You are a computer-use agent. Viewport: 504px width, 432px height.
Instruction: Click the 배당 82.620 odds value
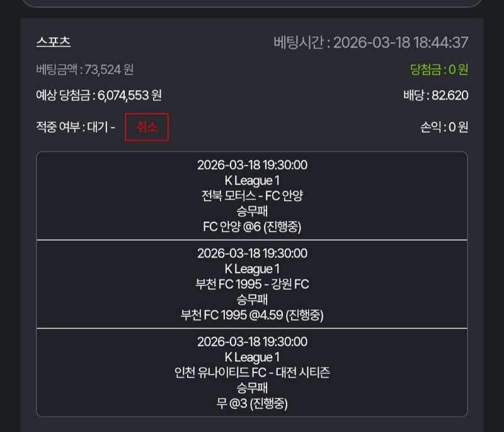[x=435, y=96]
